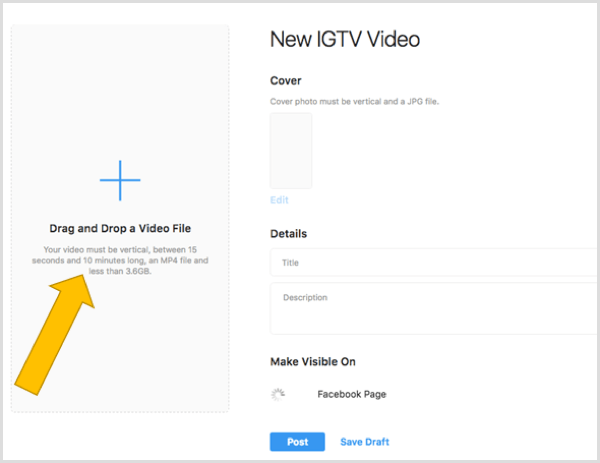Screen dimensions: 600x463
Task: Click the 'Cover' section heading
Action: coord(285,81)
